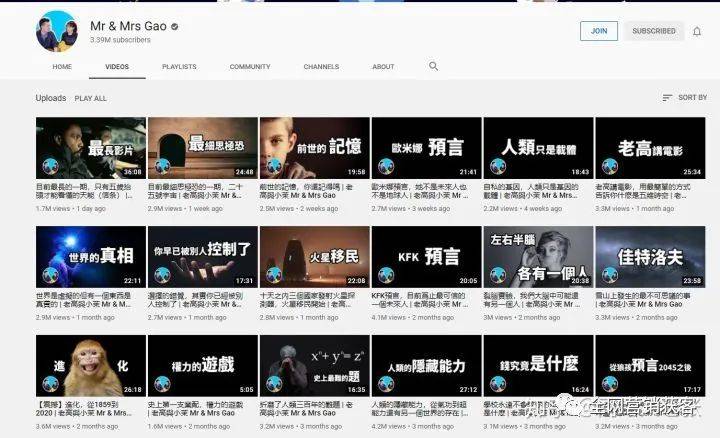Click the Mr & Mrs Gao channel name
The height and width of the screenshot is (438, 720).
click(128, 26)
